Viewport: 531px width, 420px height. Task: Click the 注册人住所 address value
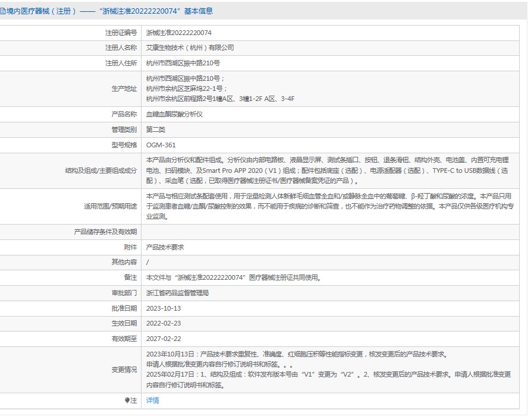pyautogui.click(x=183, y=63)
